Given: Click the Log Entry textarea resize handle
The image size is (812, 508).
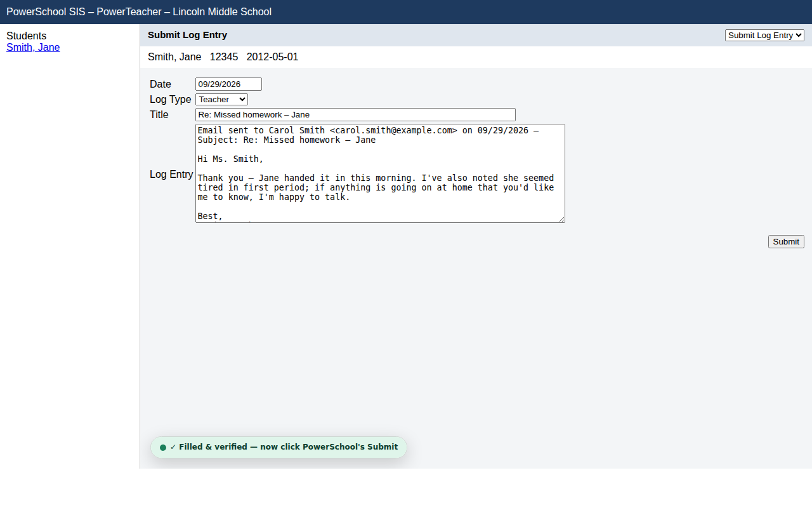Looking at the screenshot, I should (x=561, y=218).
